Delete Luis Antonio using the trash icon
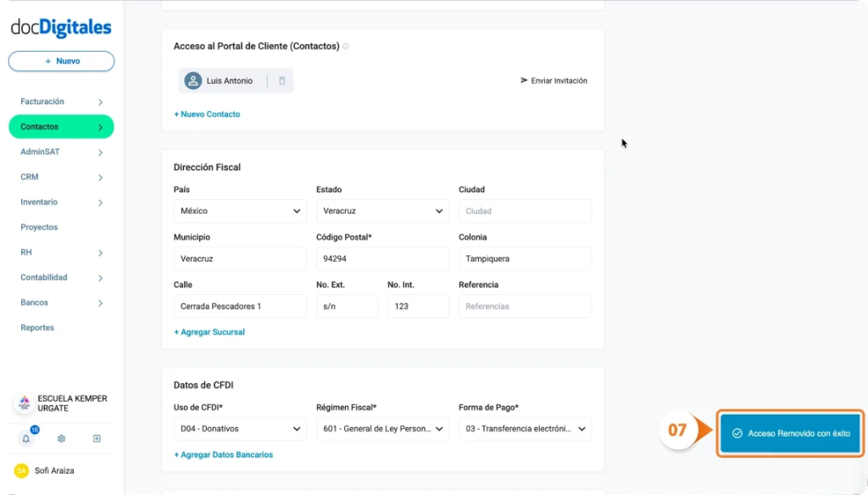The width and height of the screenshot is (868, 495). pos(281,80)
